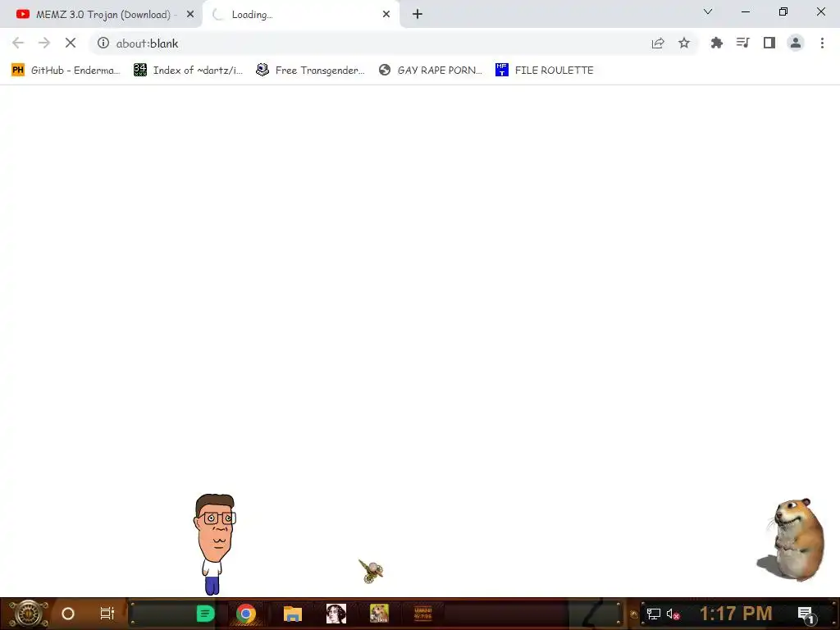Show Chrome side panel

(769, 43)
